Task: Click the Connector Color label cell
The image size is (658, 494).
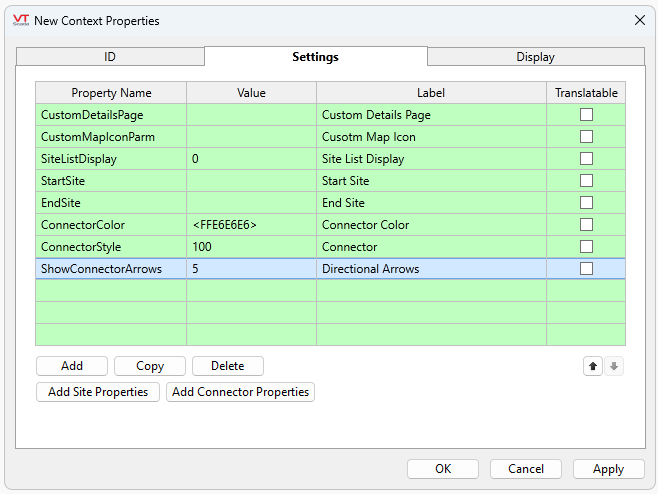Action: coord(431,225)
